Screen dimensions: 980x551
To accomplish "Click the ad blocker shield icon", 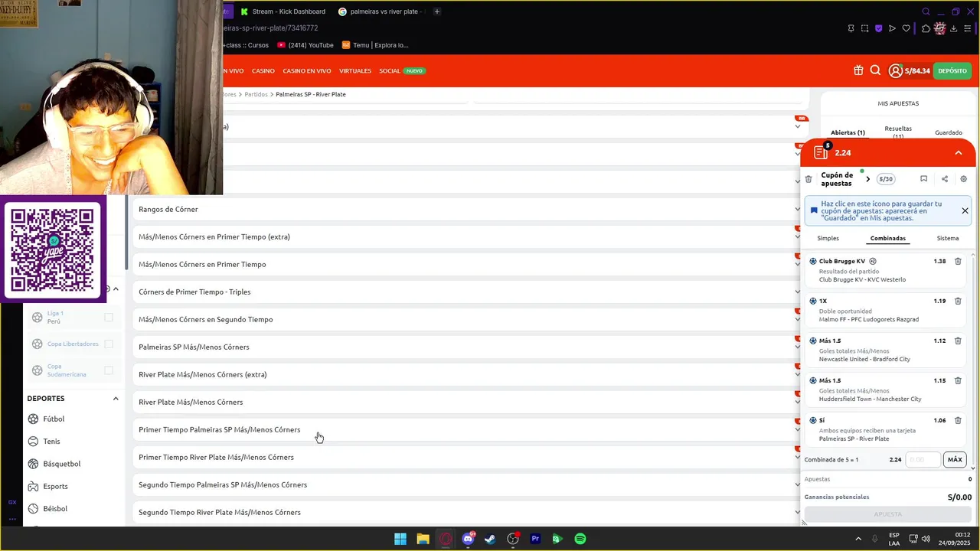I will click(x=878, y=28).
